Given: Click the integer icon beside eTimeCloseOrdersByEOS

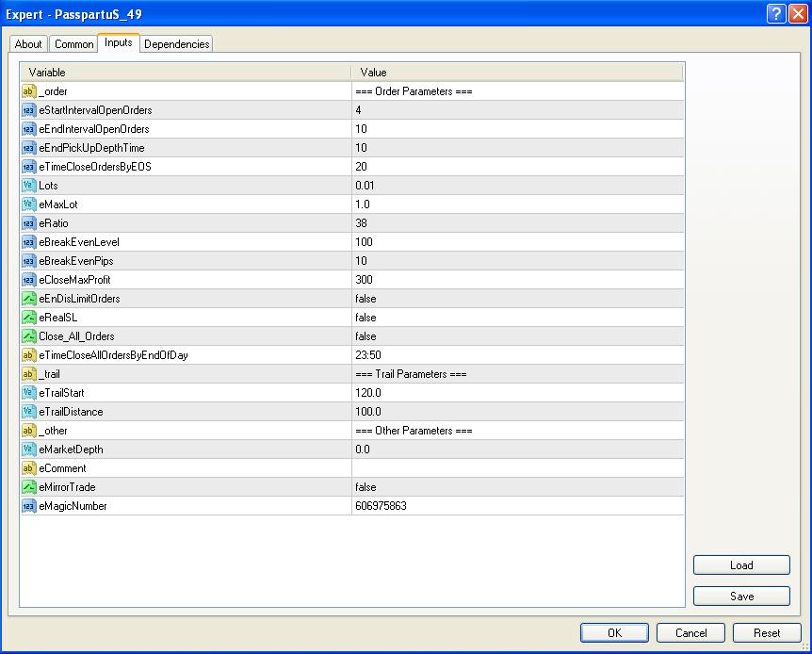Looking at the screenshot, I should point(28,167).
